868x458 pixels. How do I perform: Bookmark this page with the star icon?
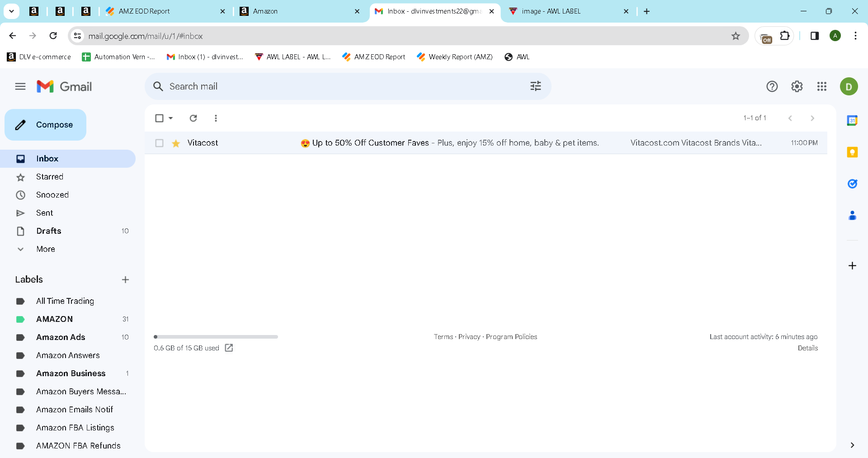[x=736, y=36]
